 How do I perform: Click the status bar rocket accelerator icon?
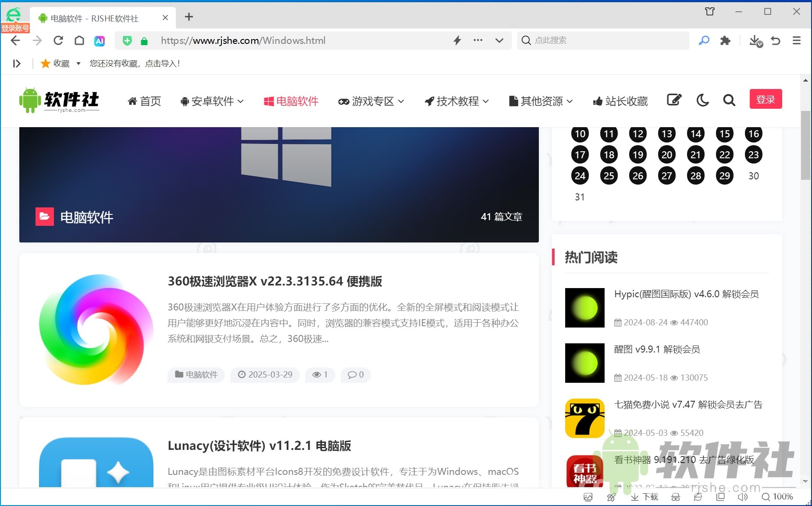tap(611, 497)
